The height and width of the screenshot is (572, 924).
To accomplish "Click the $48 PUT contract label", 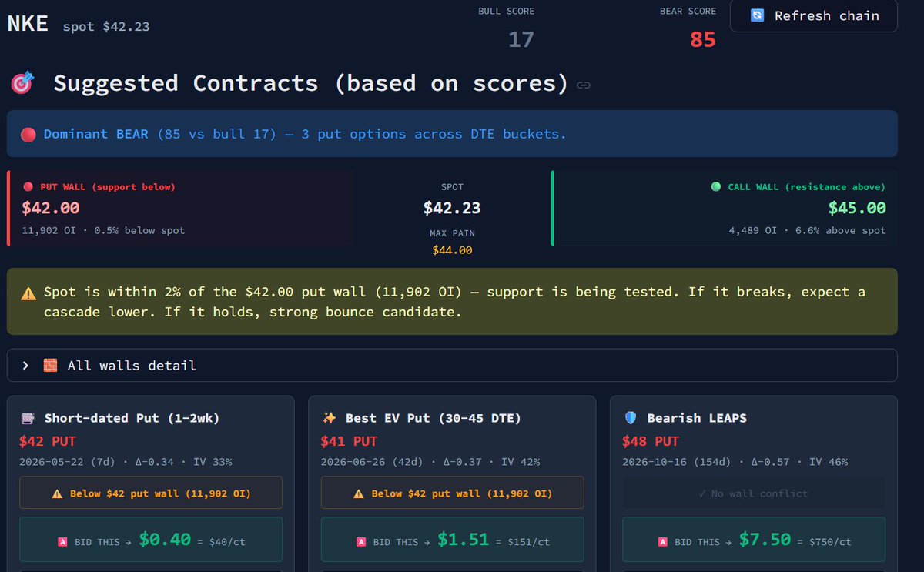I will tap(651, 441).
